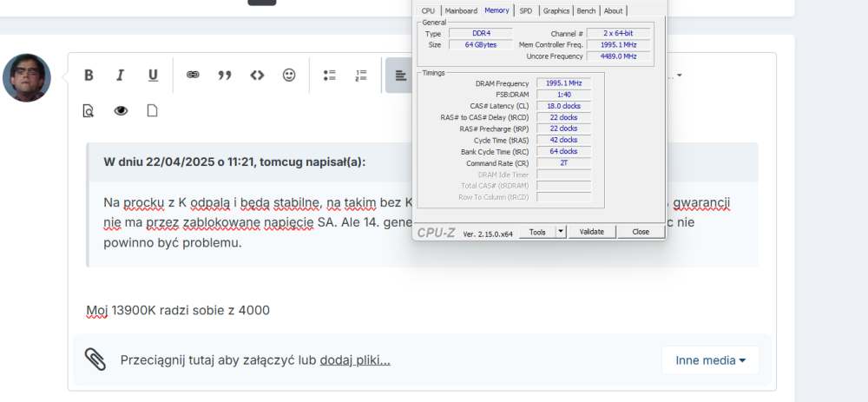Click the user avatar thumbnail
The width and height of the screenshot is (868, 402).
26,77
